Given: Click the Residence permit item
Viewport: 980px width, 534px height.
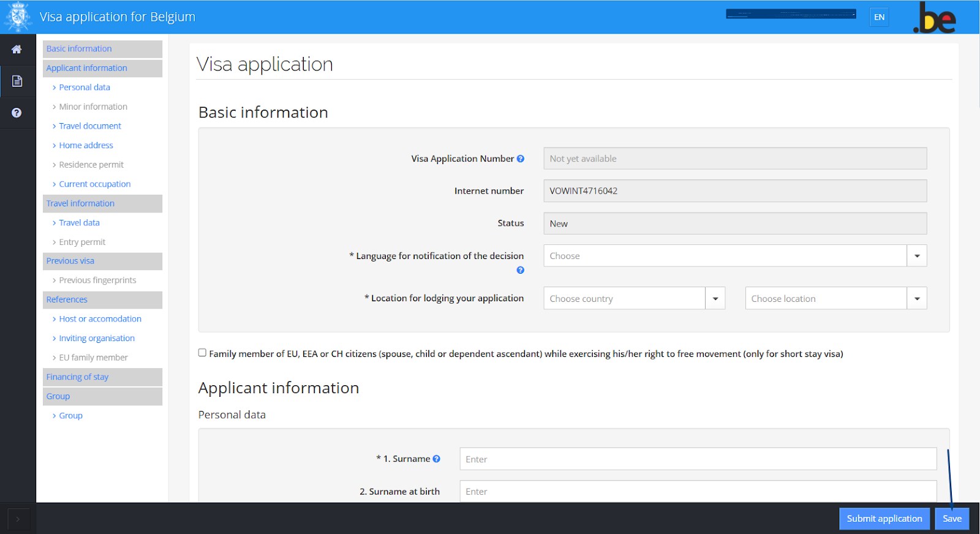Looking at the screenshot, I should (91, 165).
